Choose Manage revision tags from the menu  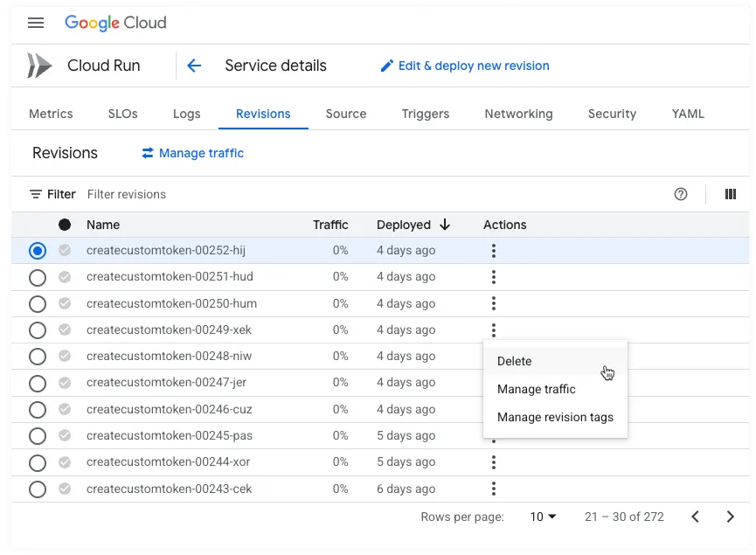[555, 417]
